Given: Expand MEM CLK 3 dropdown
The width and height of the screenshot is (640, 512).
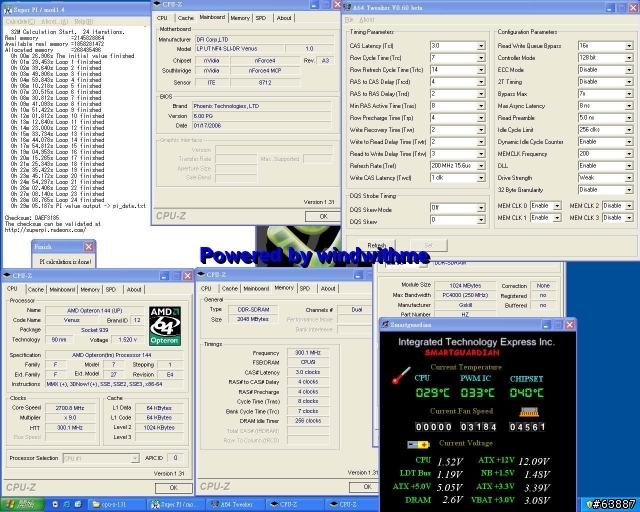Looking at the screenshot, I should tap(629, 218).
